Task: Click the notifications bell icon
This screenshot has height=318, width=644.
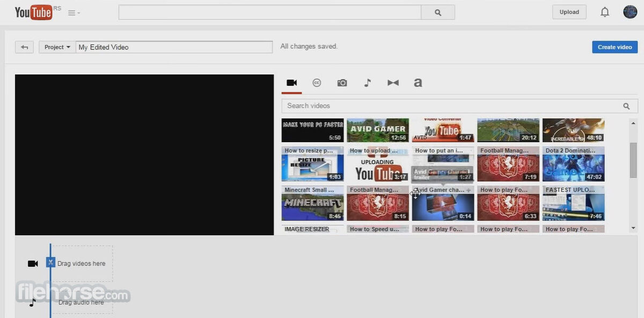Action: [605, 12]
